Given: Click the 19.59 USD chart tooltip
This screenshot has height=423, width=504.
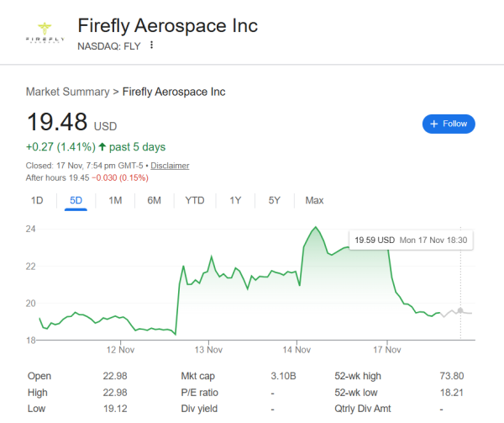Looking at the screenshot, I should (x=410, y=240).
